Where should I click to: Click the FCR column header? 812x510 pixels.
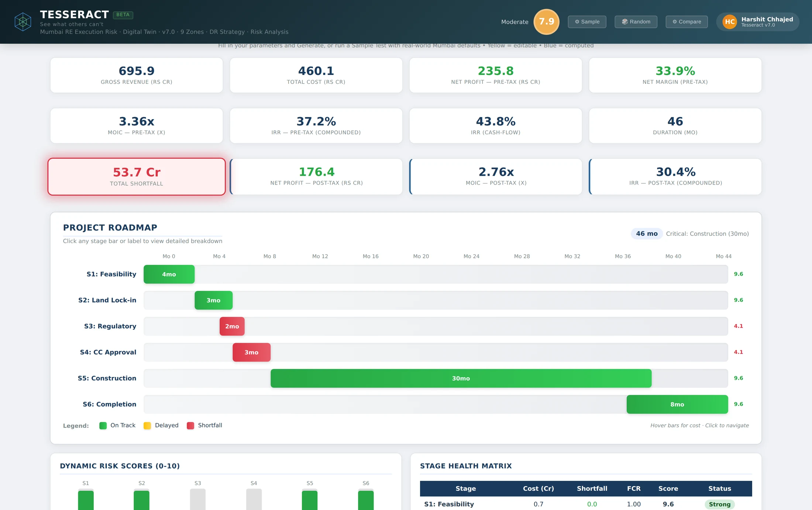[x=634, y=489]
